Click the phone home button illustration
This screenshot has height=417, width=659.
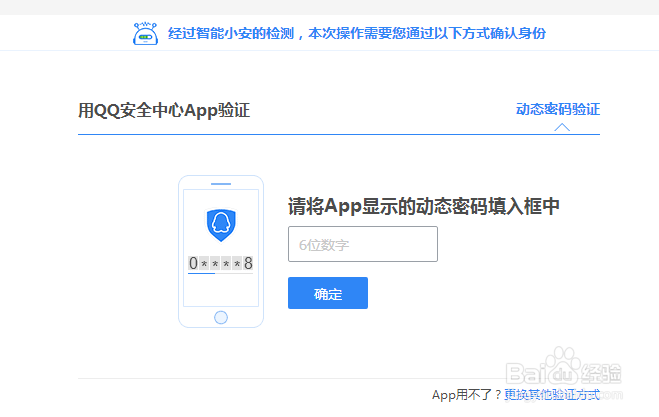221,317
